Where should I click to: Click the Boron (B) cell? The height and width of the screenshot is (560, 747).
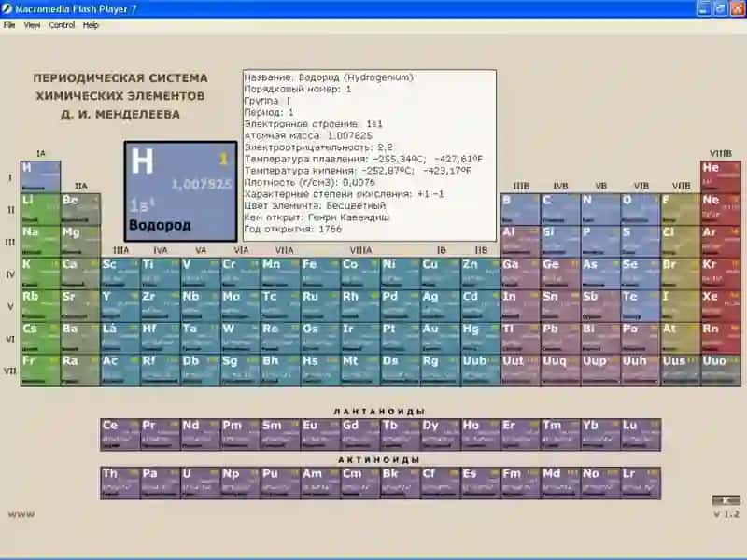tap(521, 209)
